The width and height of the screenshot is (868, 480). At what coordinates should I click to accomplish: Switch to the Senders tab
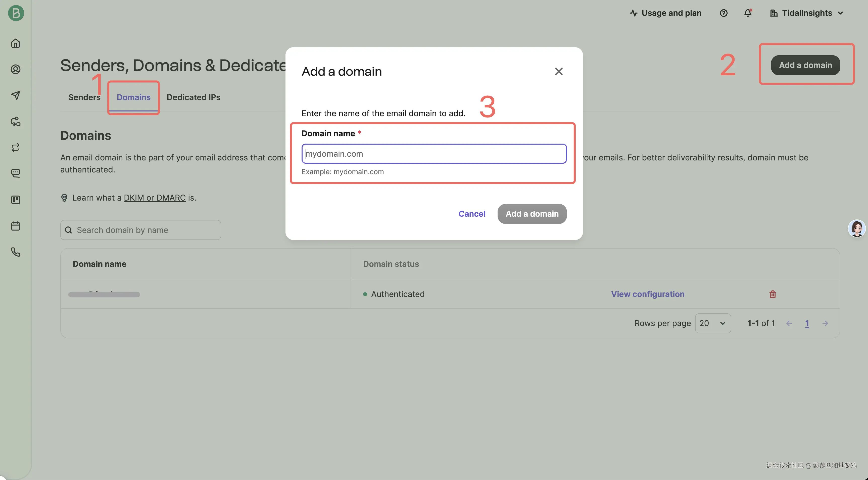tap(84, 97)
